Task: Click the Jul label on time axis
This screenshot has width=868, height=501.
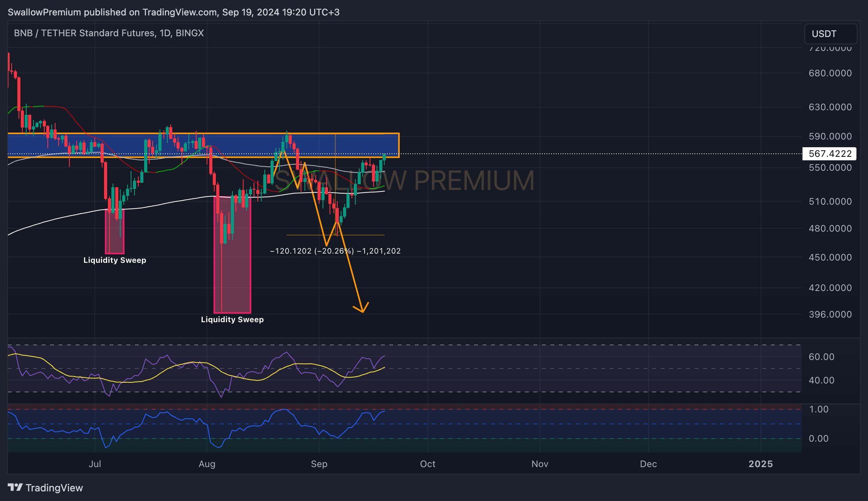Action: point(95,464)
